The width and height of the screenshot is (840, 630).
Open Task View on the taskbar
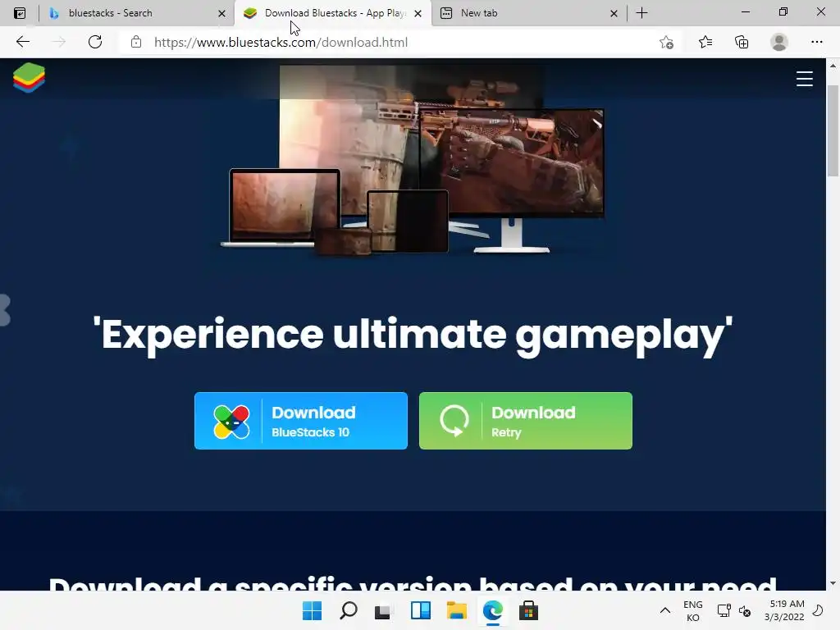click(383, 610)
